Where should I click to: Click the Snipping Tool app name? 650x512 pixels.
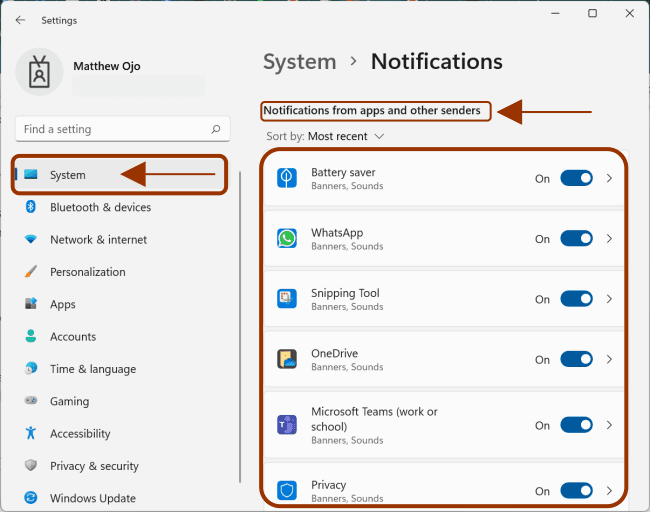click(345, 293)
